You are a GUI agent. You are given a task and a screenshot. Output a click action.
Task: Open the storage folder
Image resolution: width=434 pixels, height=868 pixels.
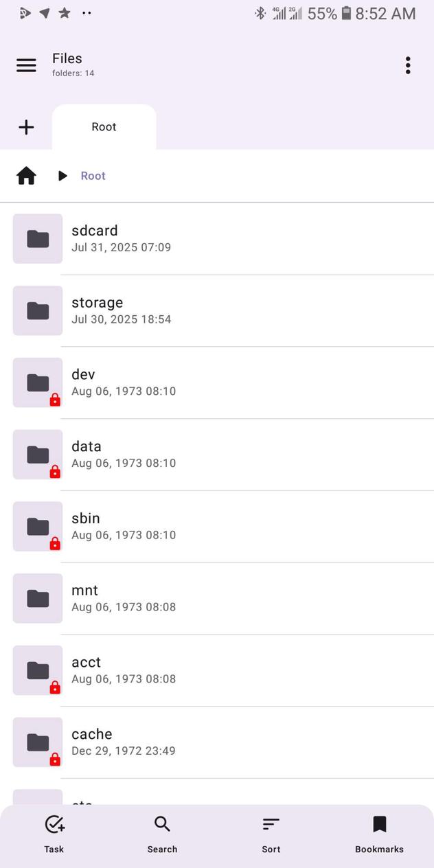[x=206, y=310]
